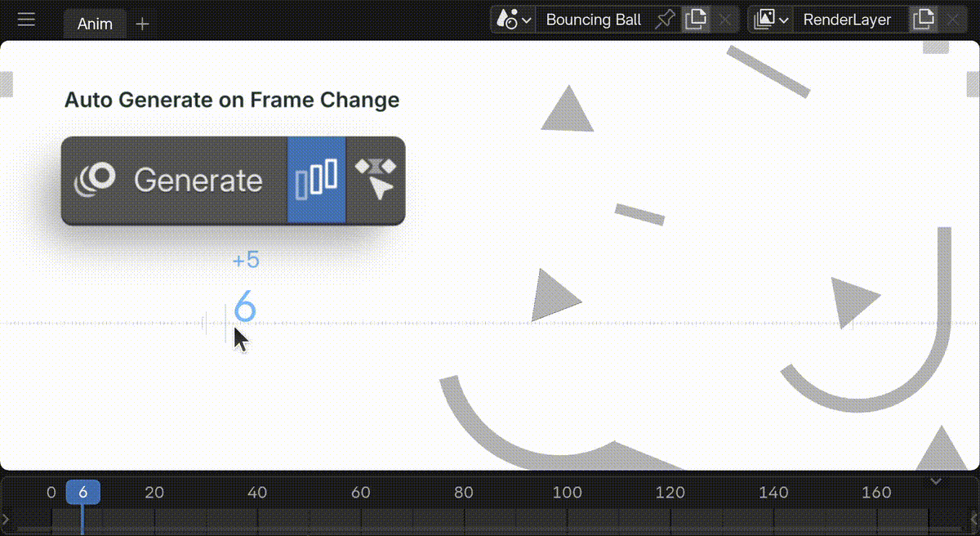Viewport: 980px width, 536px height.
Task: Click the current frame 6 marker
Action: pos(82,493)
